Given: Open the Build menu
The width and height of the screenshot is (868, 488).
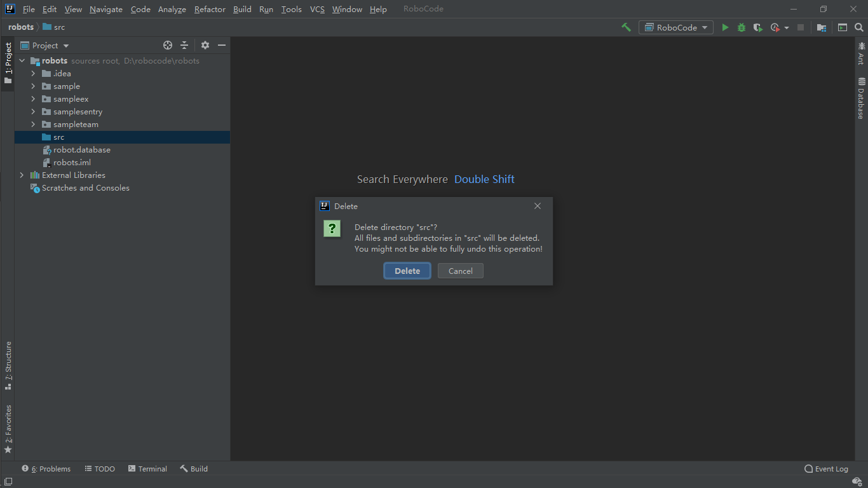Looking at the screenshot, I should (242, 9).
